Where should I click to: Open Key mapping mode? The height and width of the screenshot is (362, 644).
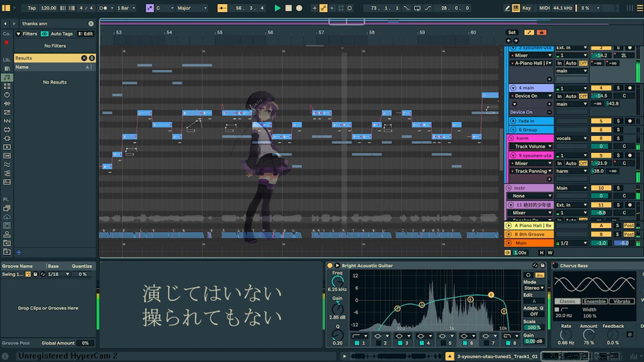(527, 8)
